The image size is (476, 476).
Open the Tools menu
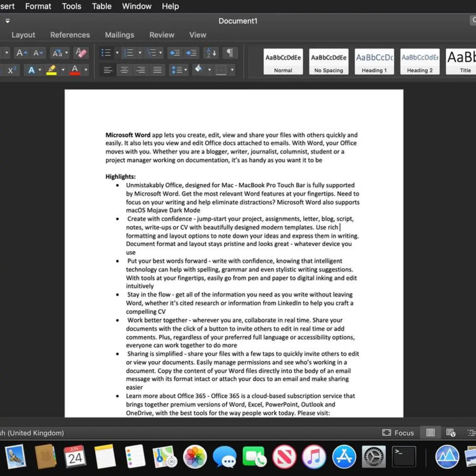tap(71, 6)
